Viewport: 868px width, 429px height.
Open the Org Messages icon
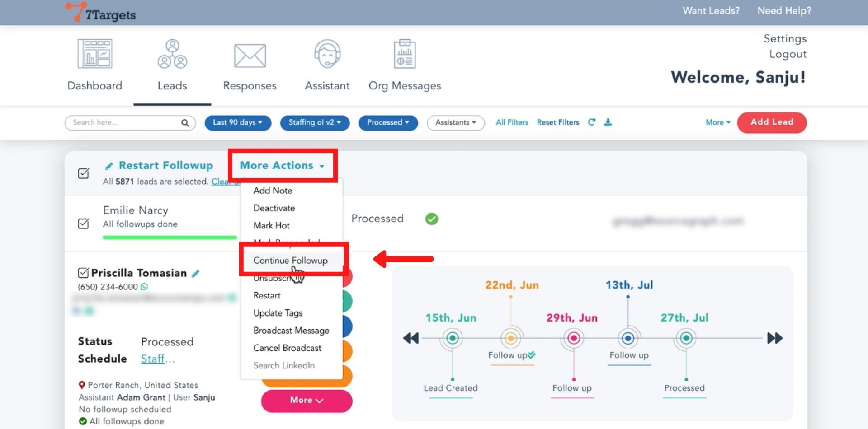point(405,54)
